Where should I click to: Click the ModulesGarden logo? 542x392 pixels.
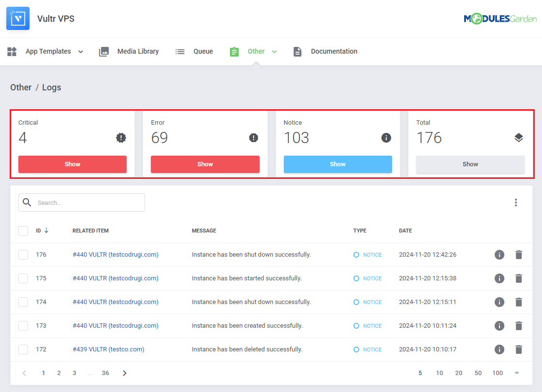click(500, 19)
